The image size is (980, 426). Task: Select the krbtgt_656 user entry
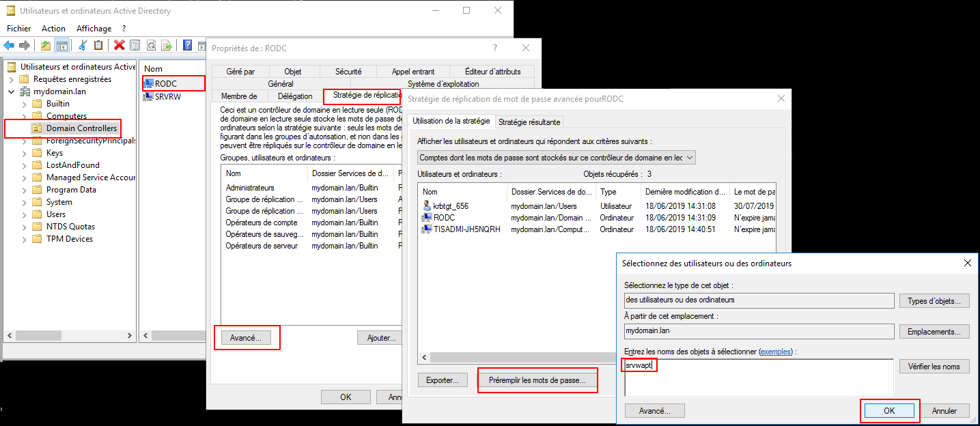coord(450,206)
